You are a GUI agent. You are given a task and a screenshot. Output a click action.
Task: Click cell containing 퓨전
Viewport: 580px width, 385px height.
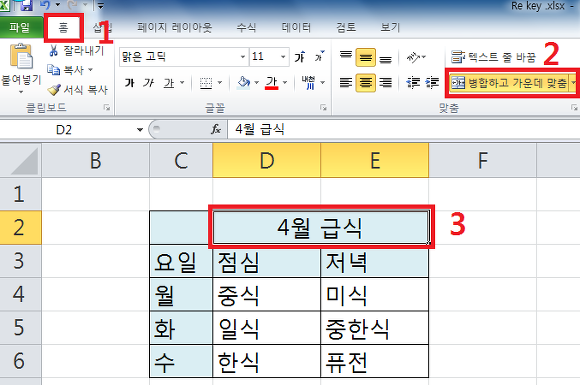point(374,361)
